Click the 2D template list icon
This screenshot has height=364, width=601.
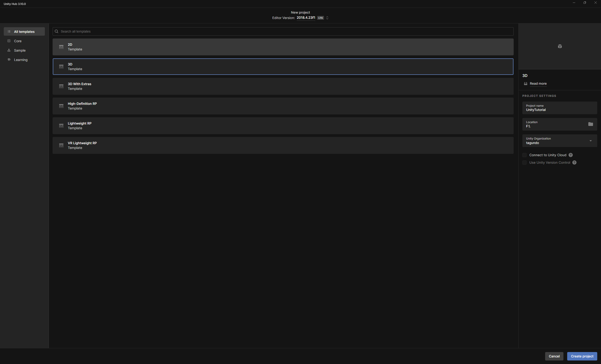point(61,47)
